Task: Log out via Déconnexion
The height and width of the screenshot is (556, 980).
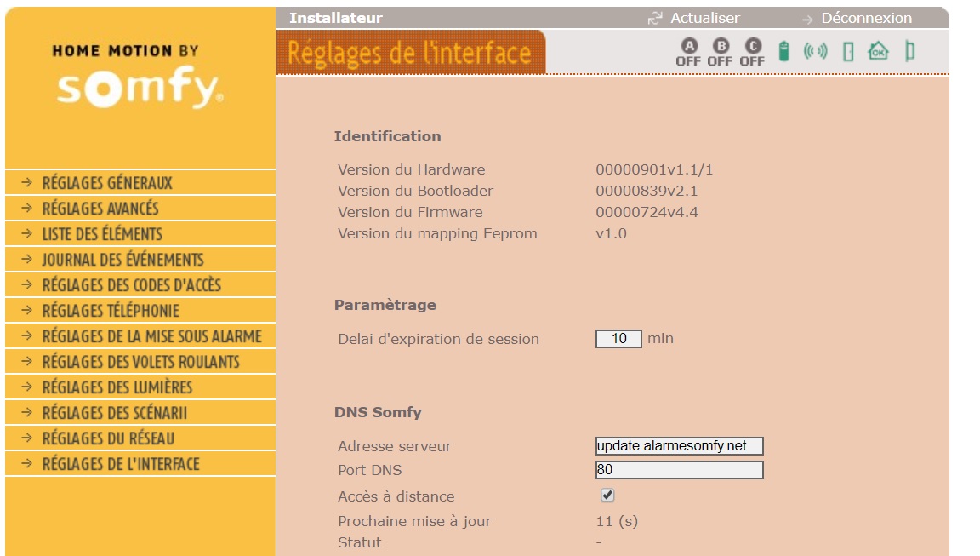Action: (866, 18)
